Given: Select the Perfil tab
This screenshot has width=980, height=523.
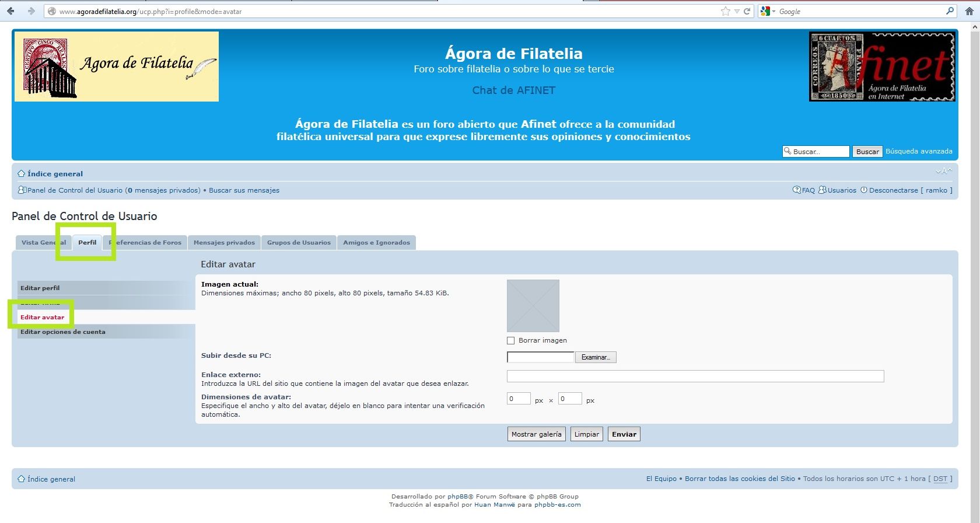Looking at the screenshot, I should pos(87,242).
